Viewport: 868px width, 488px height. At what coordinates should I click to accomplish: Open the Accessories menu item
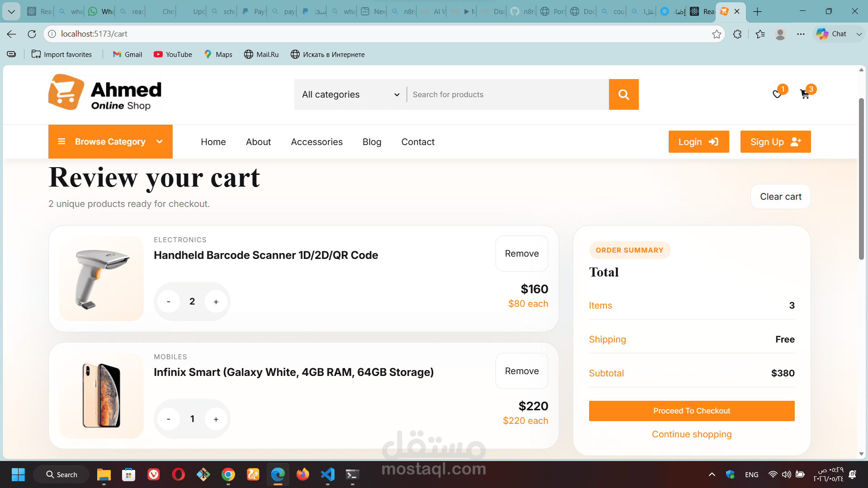(x=316, y=142)
